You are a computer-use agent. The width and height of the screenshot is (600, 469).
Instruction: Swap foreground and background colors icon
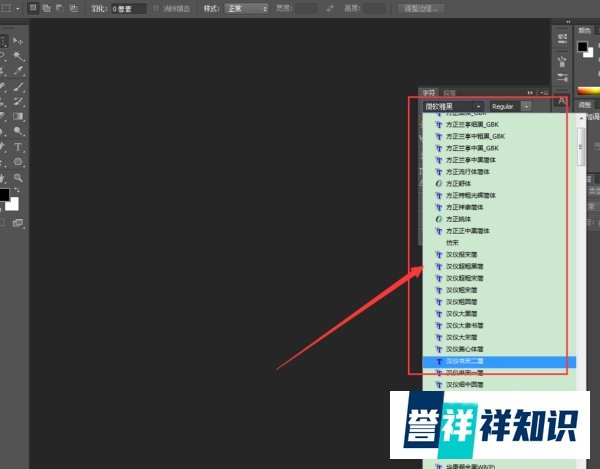point(17,190)
